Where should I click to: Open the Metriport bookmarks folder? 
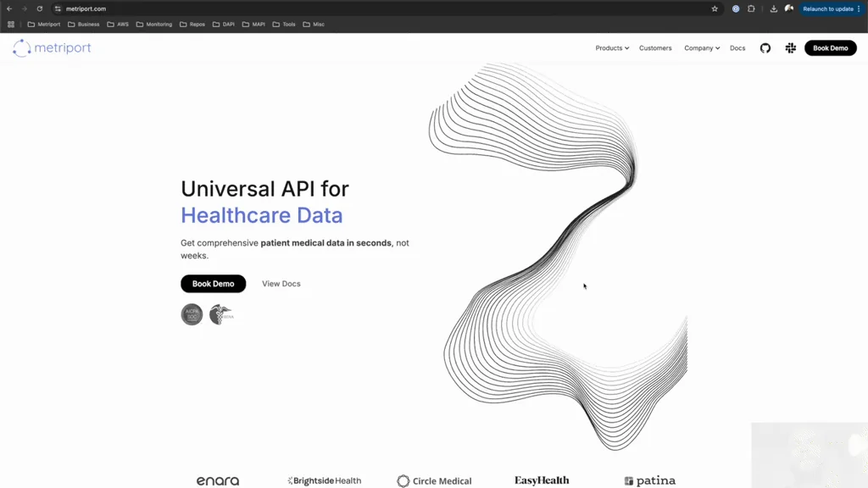[x=44, y=25]
